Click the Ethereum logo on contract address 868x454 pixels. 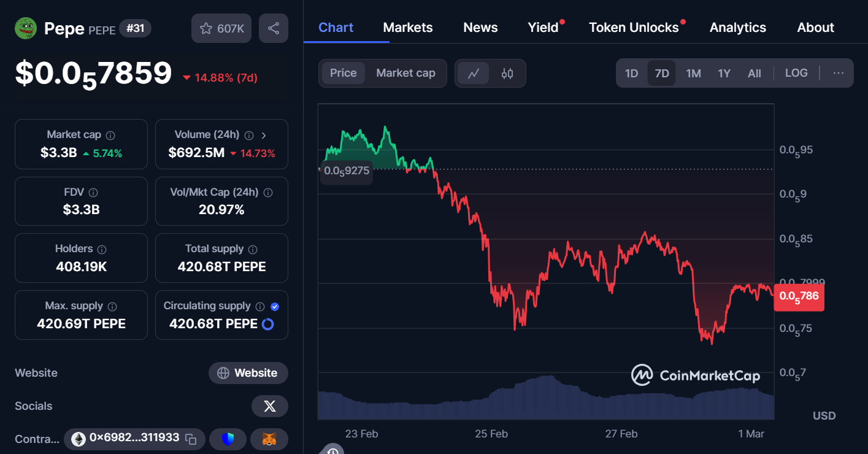(79, 439)
